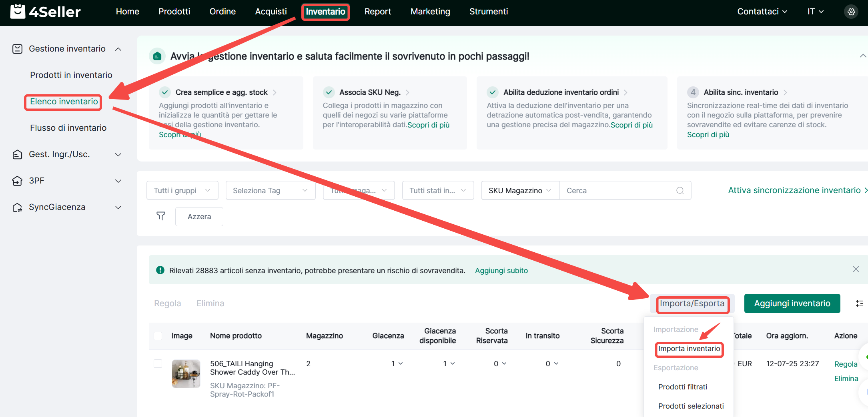
Task: Click the Aggiungi inventario button
Action: (792, 303)
